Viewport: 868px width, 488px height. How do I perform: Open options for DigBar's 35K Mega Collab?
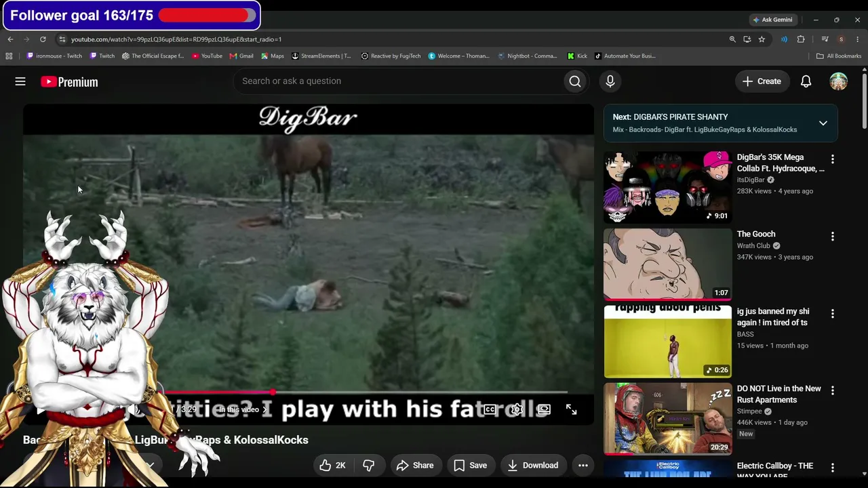[833, 159]
